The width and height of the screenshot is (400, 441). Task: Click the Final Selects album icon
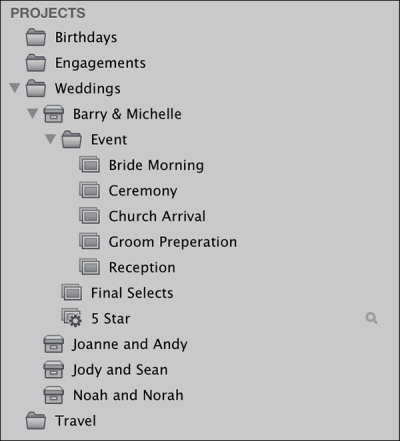coord(71,293)
